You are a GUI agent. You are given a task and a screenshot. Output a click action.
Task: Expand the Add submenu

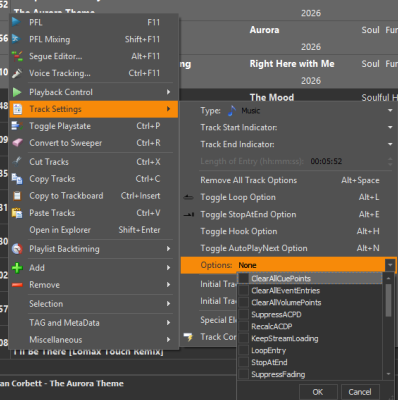pos(168,268)
